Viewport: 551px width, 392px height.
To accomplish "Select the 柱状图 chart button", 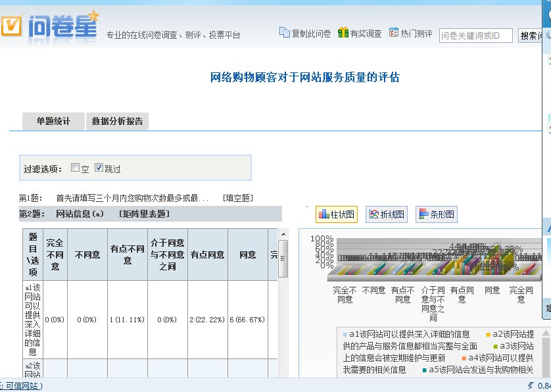I will (x=337, y=214).
